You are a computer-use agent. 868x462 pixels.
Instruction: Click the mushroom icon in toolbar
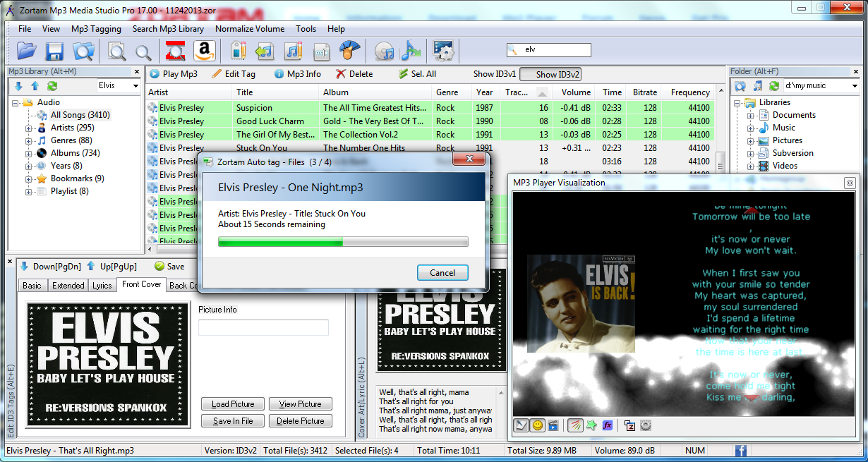point(349,51)
